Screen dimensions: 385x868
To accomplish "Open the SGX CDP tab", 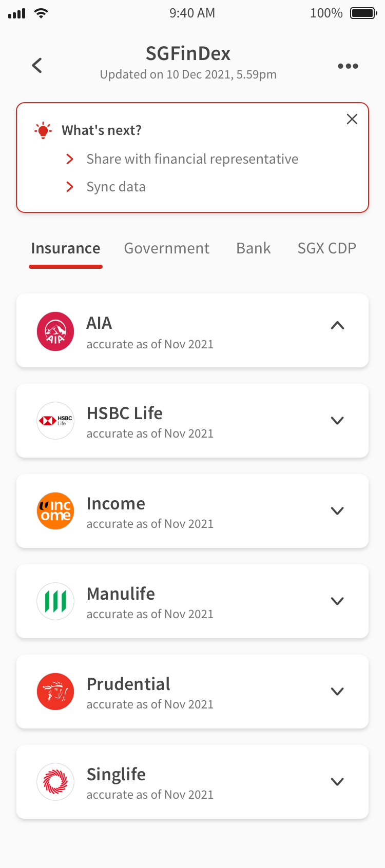I will point(326,248).
